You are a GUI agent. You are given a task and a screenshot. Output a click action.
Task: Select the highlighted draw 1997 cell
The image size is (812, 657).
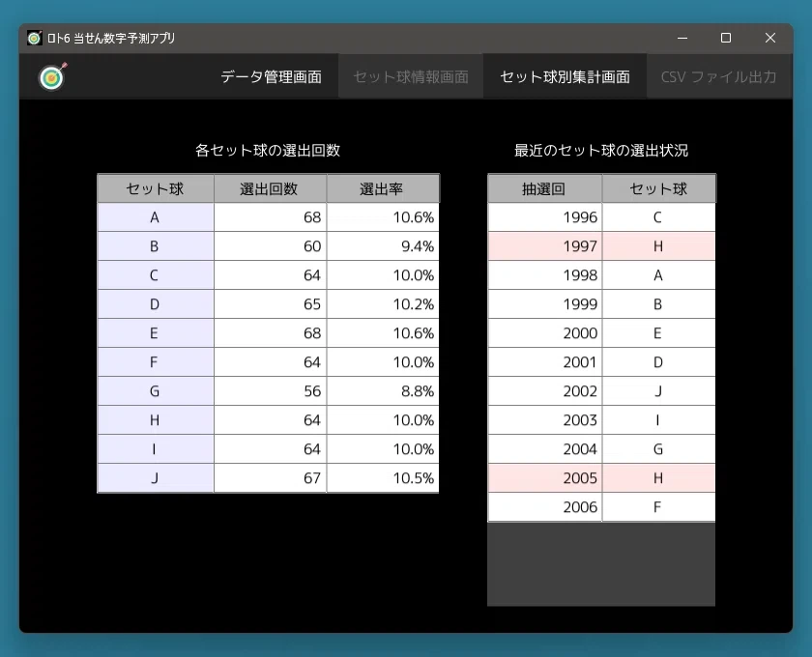pos(545,246)
